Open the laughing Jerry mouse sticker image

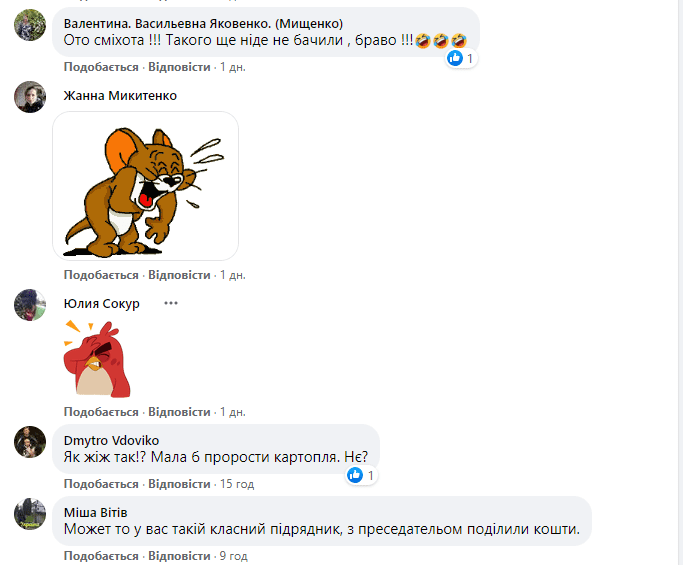point(145,186)
